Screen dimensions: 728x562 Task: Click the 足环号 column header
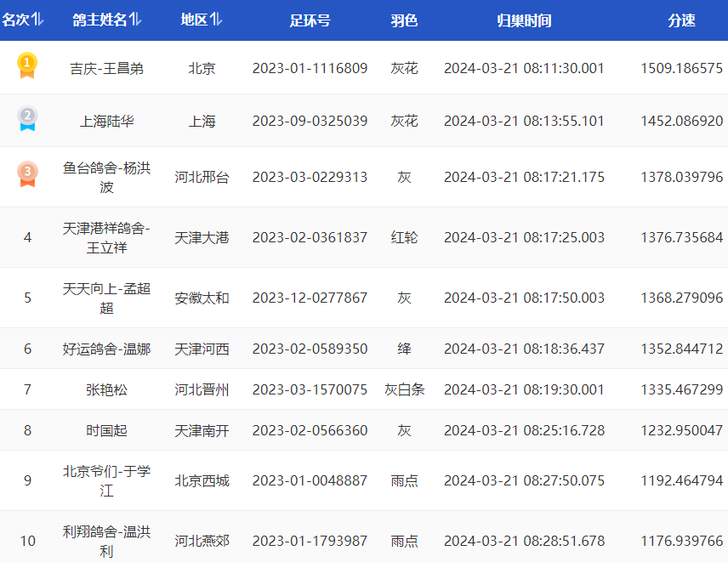pos(310,20)
